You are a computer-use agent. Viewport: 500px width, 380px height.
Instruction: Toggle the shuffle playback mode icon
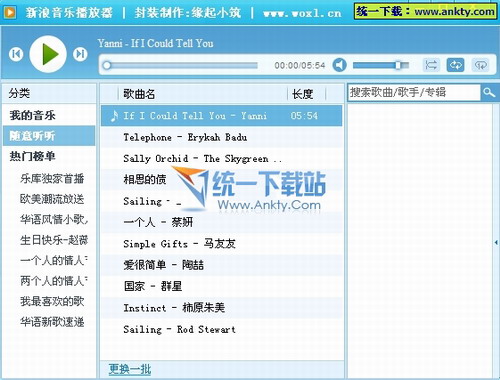pos(431,65)
